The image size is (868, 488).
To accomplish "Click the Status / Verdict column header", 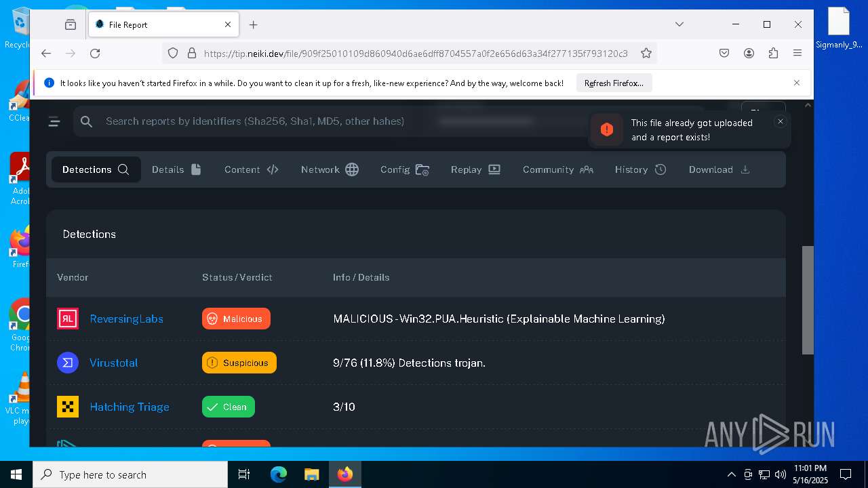I will [237, 277].
